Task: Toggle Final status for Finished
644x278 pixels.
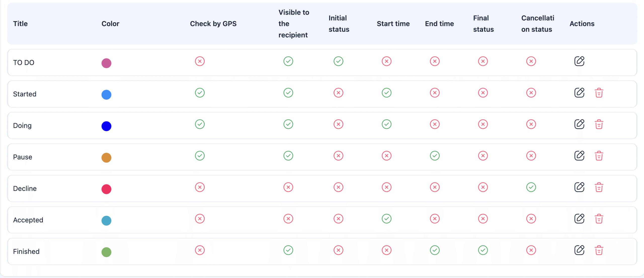Action: pos(483,250)
